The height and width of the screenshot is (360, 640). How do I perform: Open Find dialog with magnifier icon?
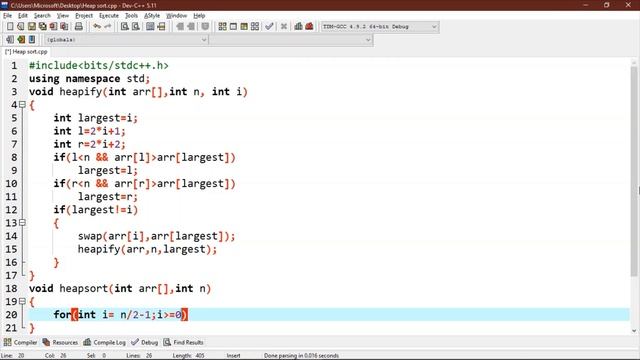[x=124, y=27]
